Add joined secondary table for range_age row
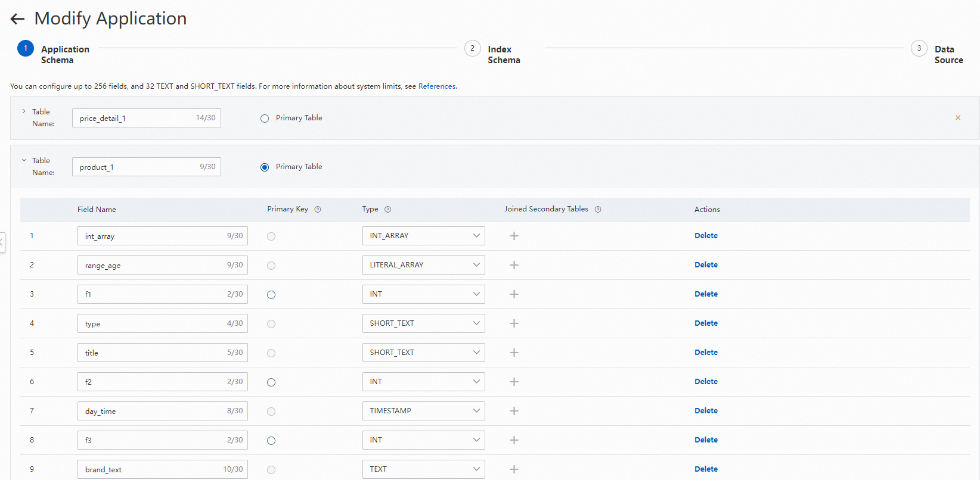The width and height of the screenshot is (980, 480). 514,265
